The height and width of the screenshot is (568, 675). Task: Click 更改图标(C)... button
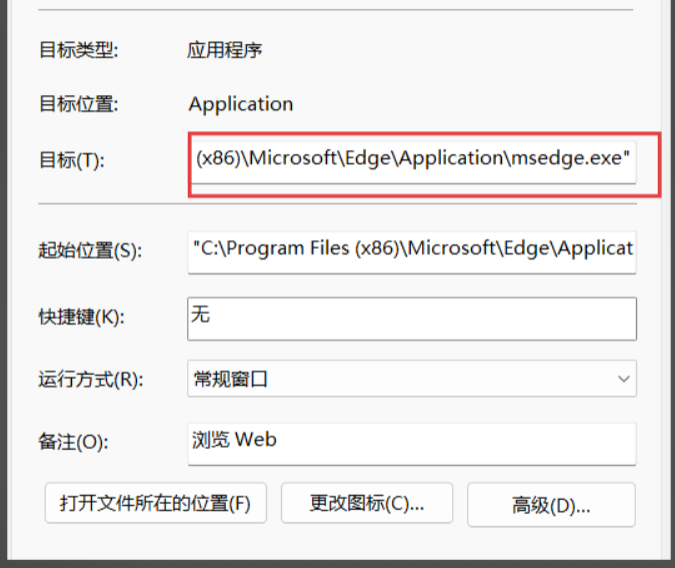click(367, 503)
